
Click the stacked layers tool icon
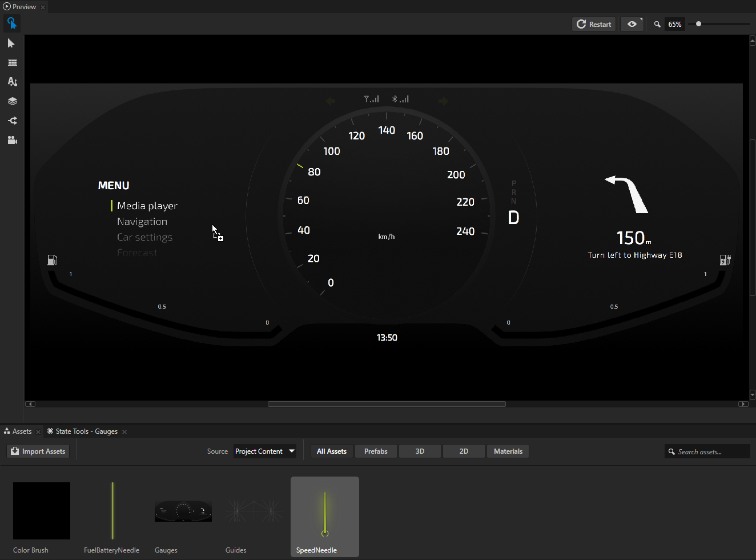click(12, 101)
